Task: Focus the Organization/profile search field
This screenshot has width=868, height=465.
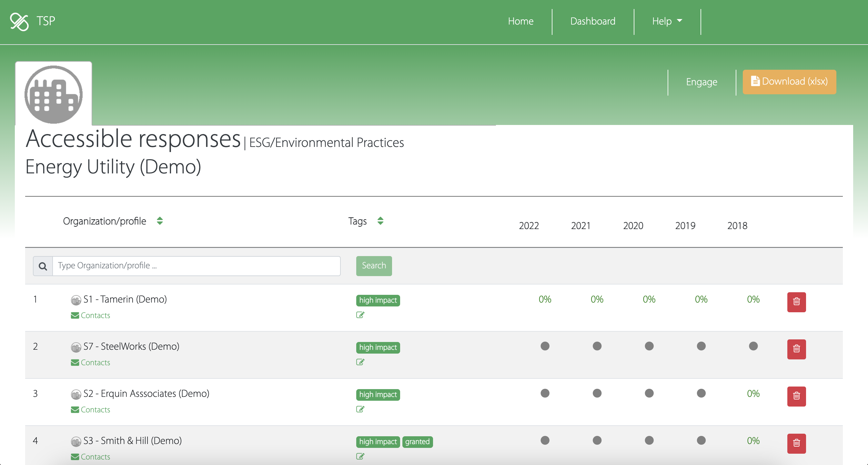Action: (x=196, y=266)
